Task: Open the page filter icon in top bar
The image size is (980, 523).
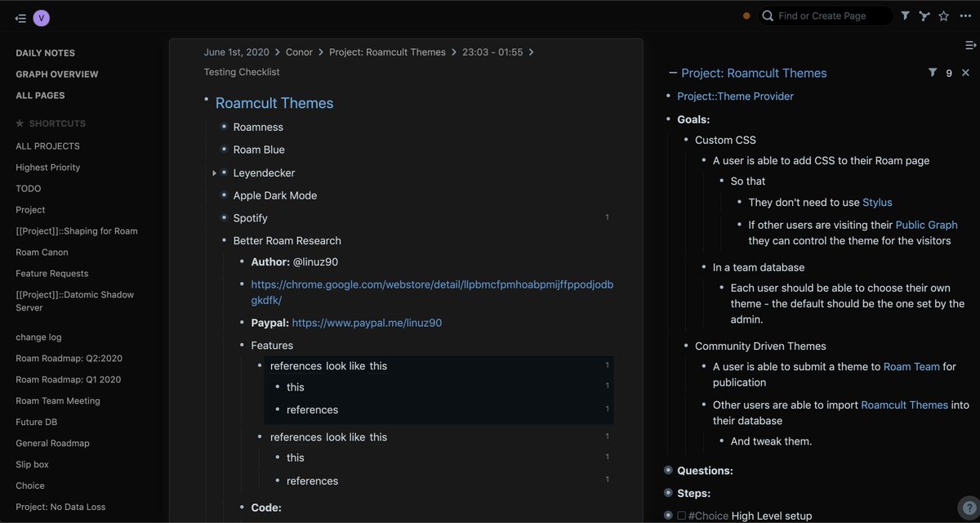Action: [x=905, y=16]
